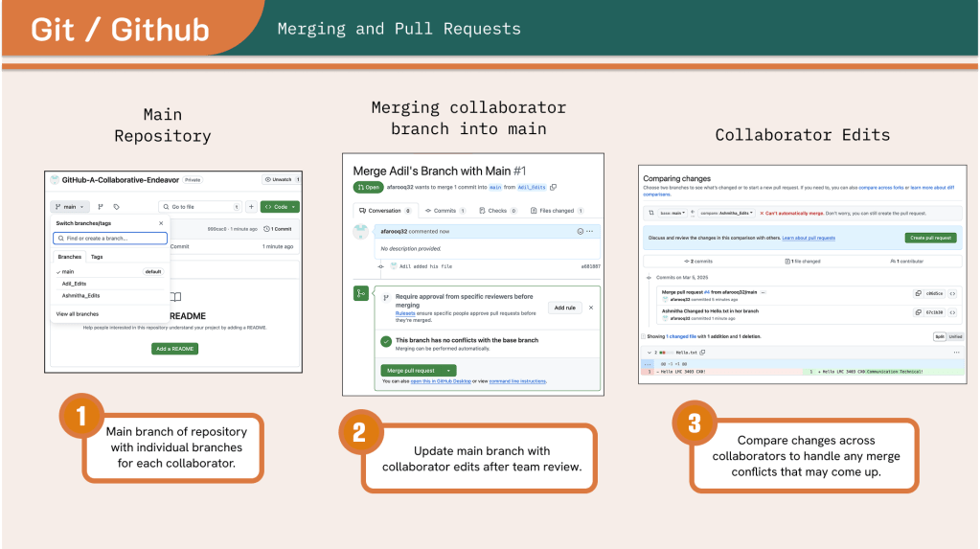This screenshot has width=980, height=549.
Task: Click the default badge on main branch
Action: (153, 272)
